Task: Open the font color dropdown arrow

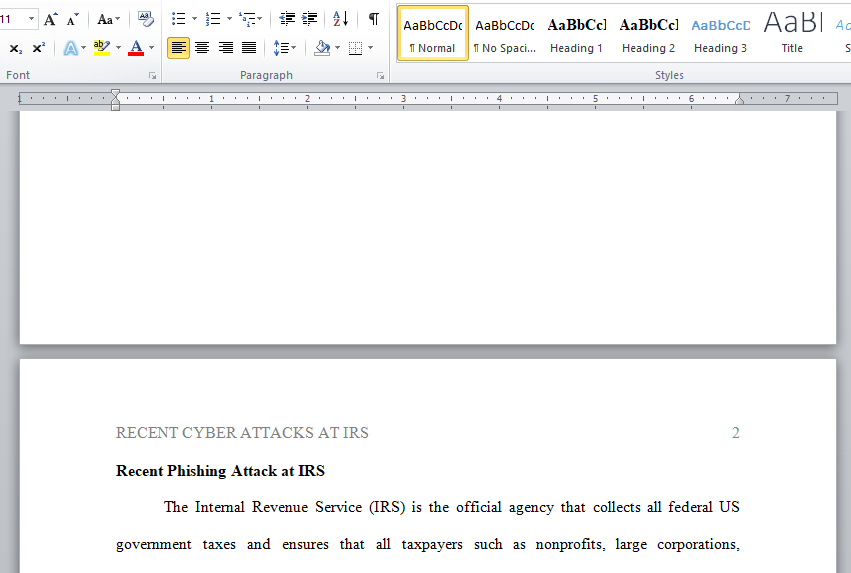Action: (x=151, y=48)
